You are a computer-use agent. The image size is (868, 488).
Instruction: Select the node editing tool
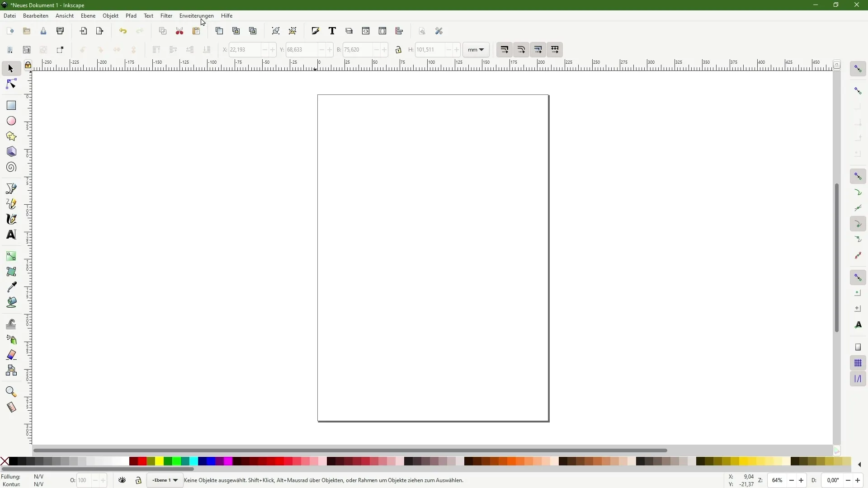coord(11,84)
